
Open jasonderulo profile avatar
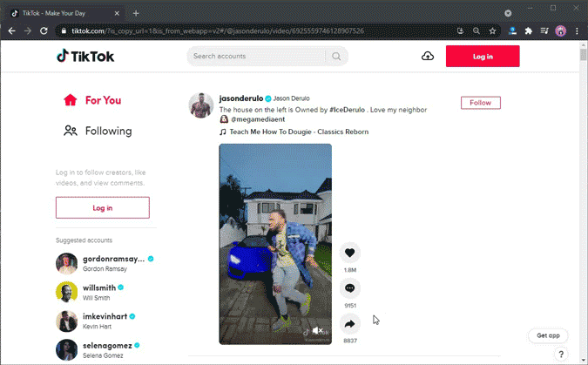point(201,105)
